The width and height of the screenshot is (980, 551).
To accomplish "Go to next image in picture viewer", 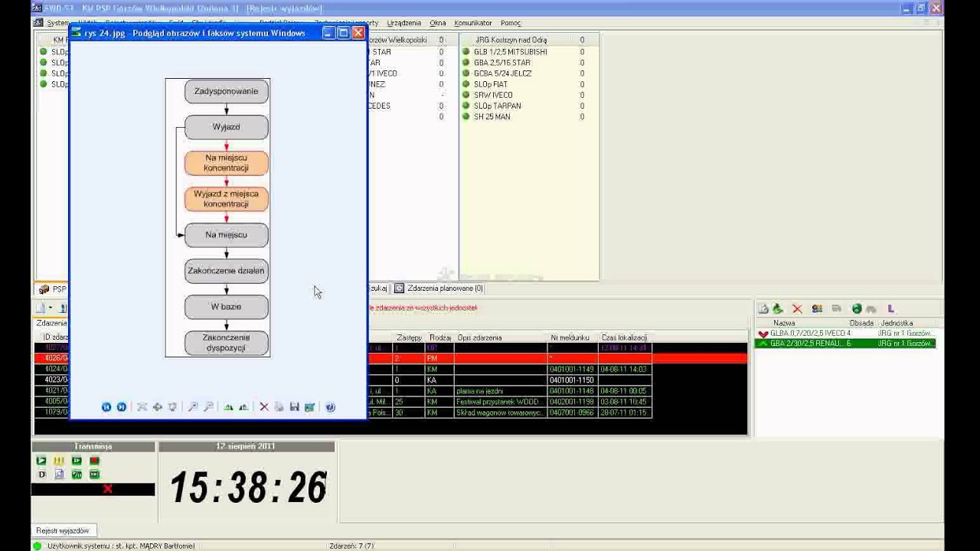I will [121, 407].
